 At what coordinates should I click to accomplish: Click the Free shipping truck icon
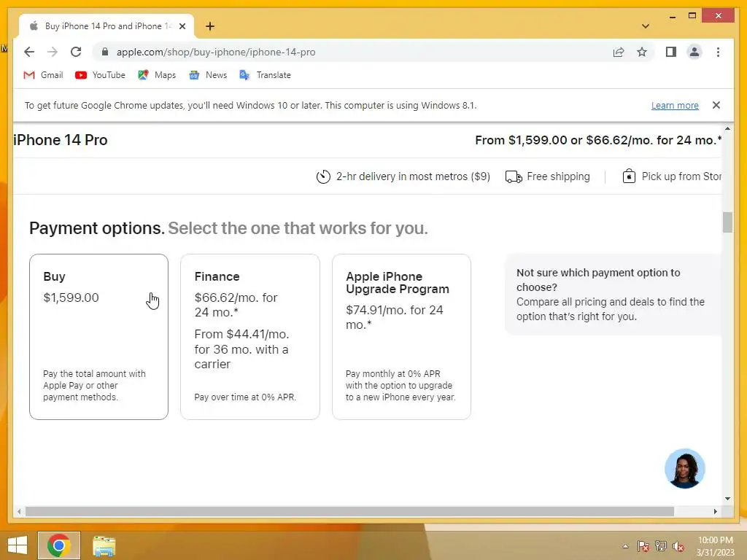[x=514, y=176]
